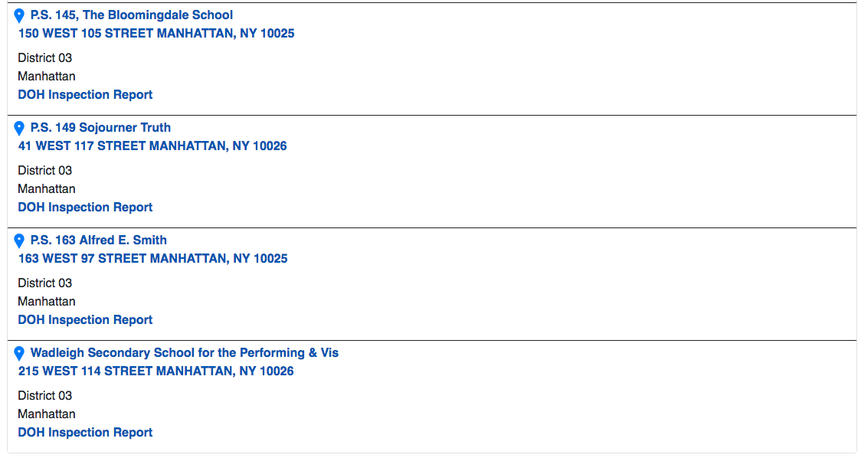This screenshot has width=868, height=458.
Task: Click the map pin beside P.S. 145
Action: [x=20, y=15]
